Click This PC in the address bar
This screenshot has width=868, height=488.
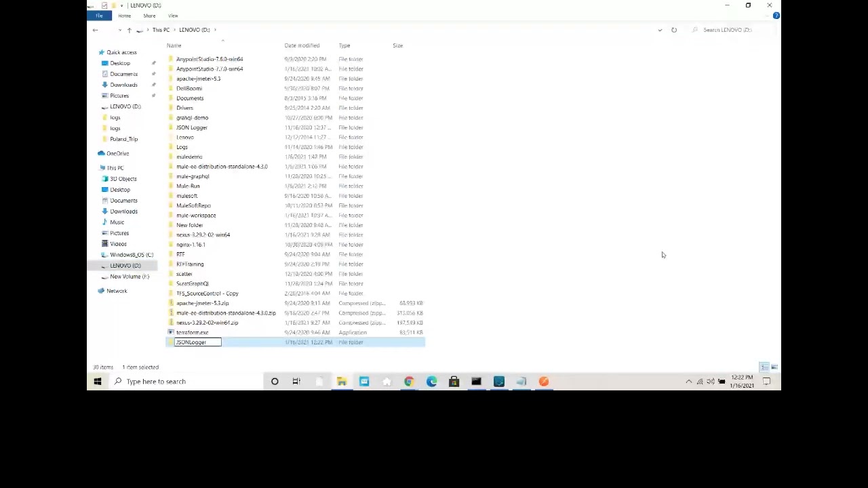click(x=161, y=30)
